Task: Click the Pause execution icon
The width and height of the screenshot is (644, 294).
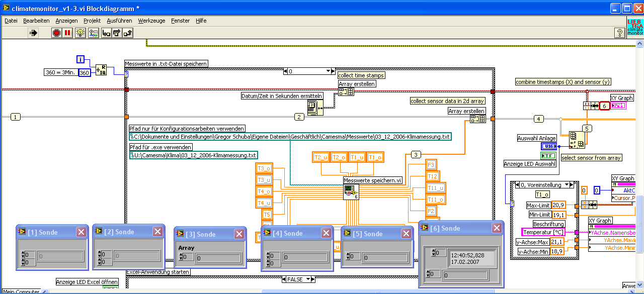Action: tap(68, 33)
